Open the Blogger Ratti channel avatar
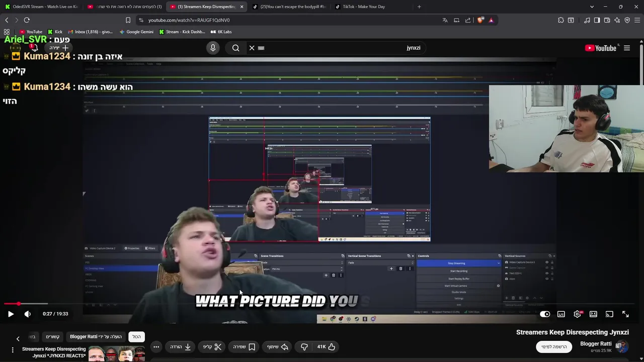Viewport: 644px width, 362px height. point(622,346)
